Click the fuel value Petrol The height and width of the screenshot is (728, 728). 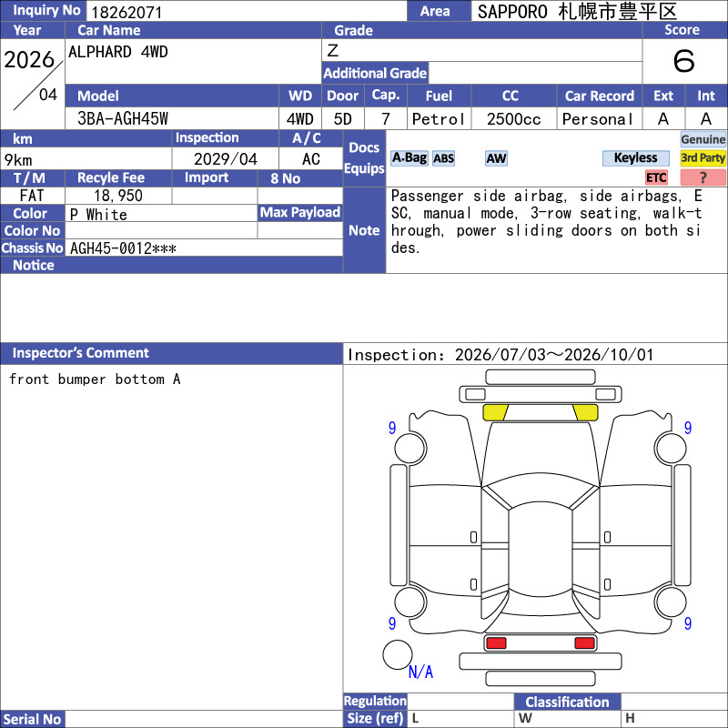[439, 119]
